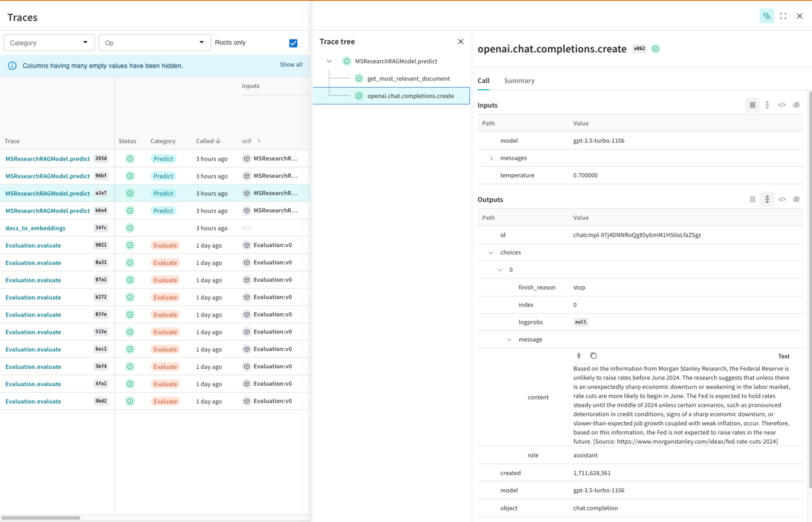Copy the message content to clipboard
The image size is (812, 522).
pos(593,356)
